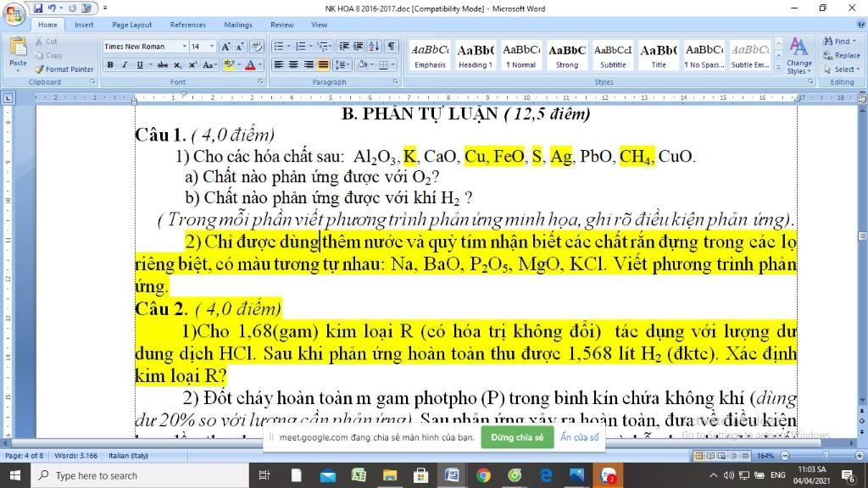
Task: Open the Select dropdown in Editing group
Action: tap(842, 69)
